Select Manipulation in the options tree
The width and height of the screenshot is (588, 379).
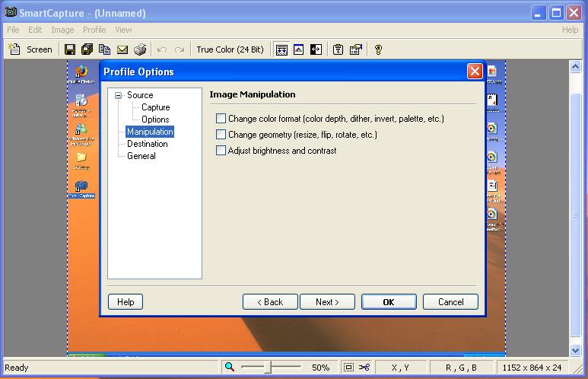[x=150, y=132]
